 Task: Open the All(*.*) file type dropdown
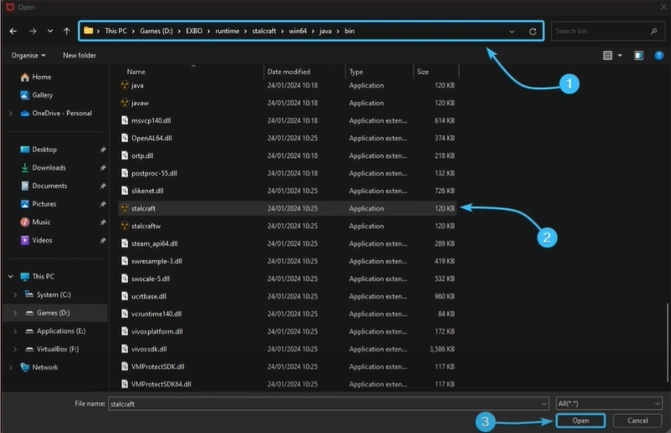tap(609, 403)
